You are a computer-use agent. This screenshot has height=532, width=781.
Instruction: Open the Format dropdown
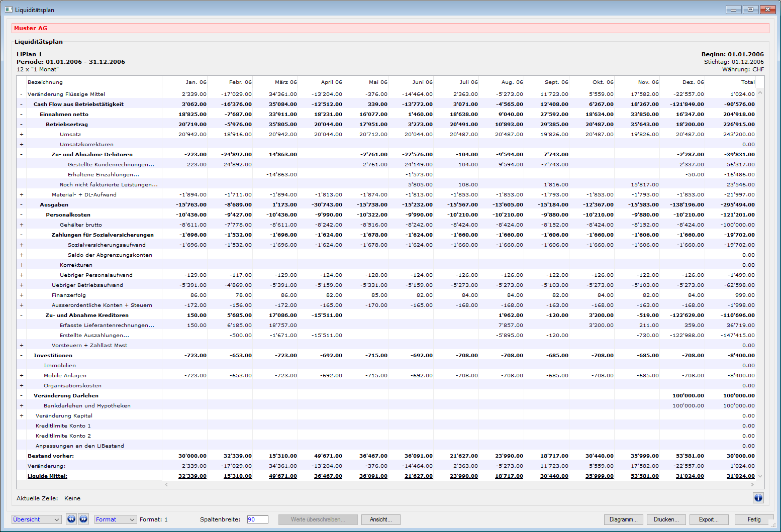click(x=116, y=519)
